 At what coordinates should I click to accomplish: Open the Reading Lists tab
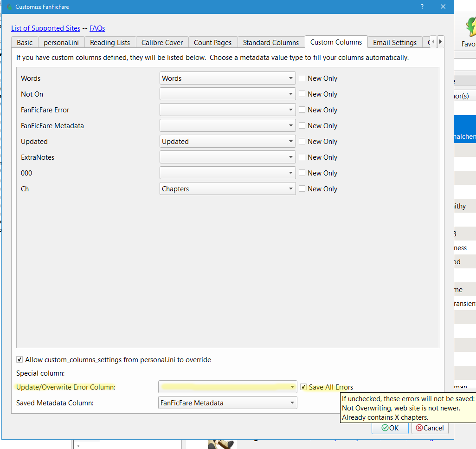[x=110, y=43]
